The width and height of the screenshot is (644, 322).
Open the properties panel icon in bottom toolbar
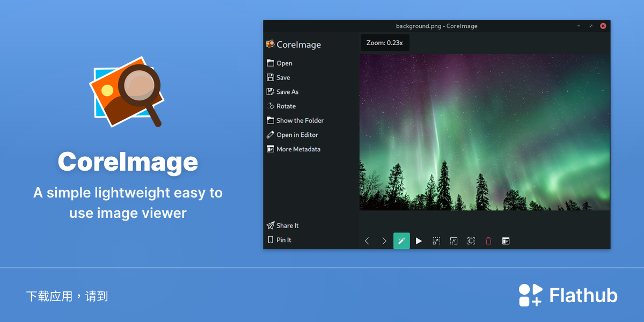[x=506, y=241]
